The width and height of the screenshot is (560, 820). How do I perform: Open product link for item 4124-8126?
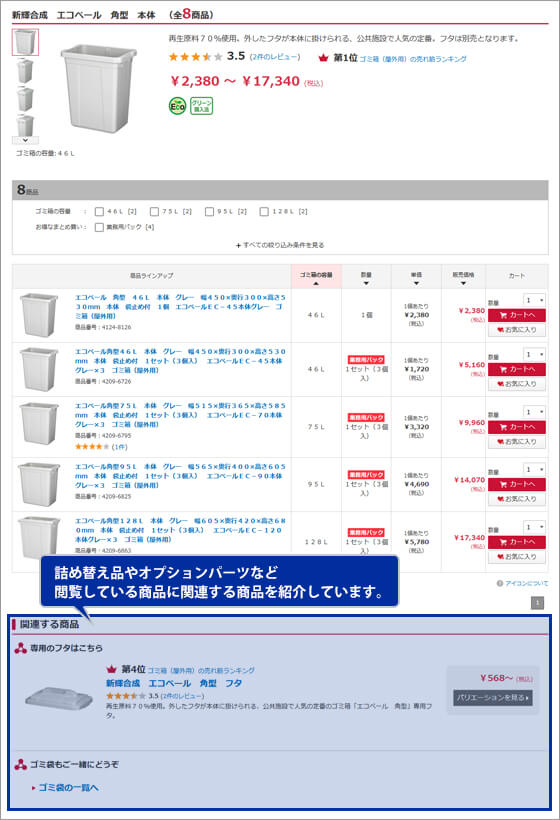(180, 306)
